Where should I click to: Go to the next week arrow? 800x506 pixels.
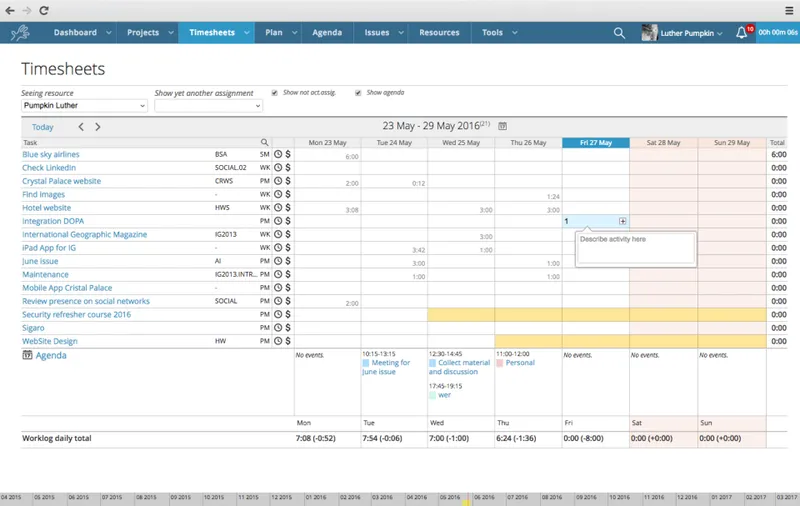click(98, 127)
